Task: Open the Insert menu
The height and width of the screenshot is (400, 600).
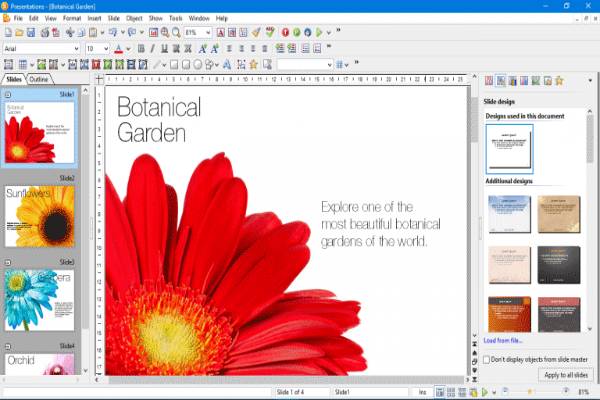Action: (93, 18)
